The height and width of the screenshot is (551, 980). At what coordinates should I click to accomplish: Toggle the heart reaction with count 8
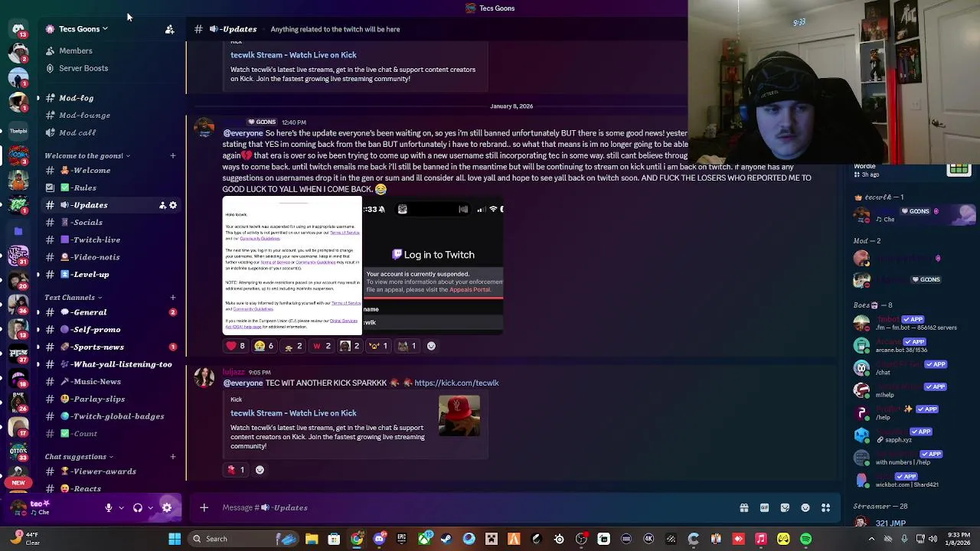(236, 346)
